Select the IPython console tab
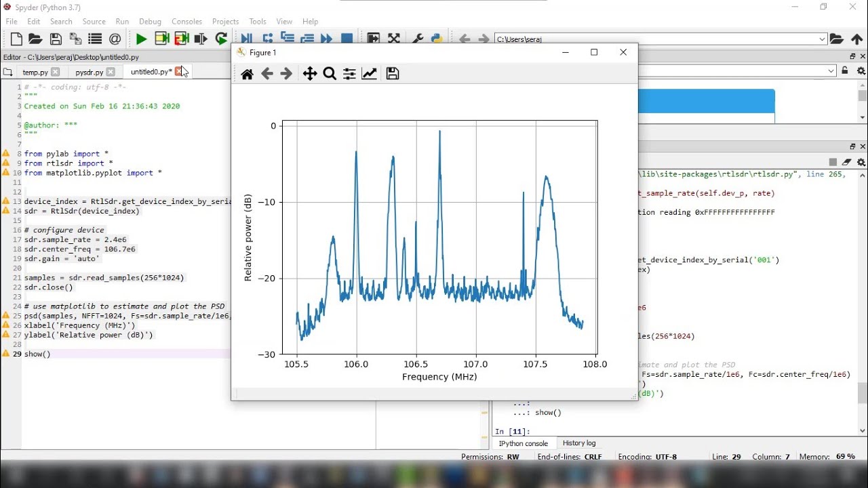The image size is (868, 488). (x=524, y=443)
